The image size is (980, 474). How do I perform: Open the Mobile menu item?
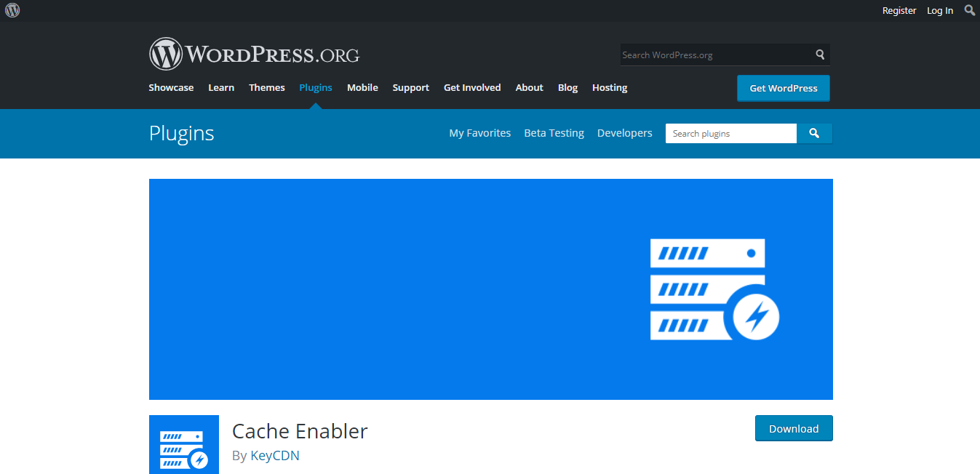362,87
